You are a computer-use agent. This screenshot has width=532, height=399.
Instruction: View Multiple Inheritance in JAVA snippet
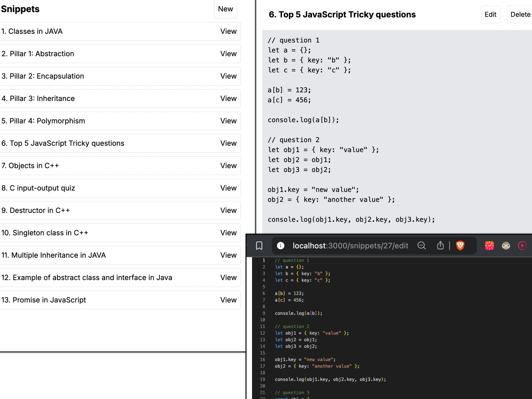pyautogui.click(x=228, y=255)
